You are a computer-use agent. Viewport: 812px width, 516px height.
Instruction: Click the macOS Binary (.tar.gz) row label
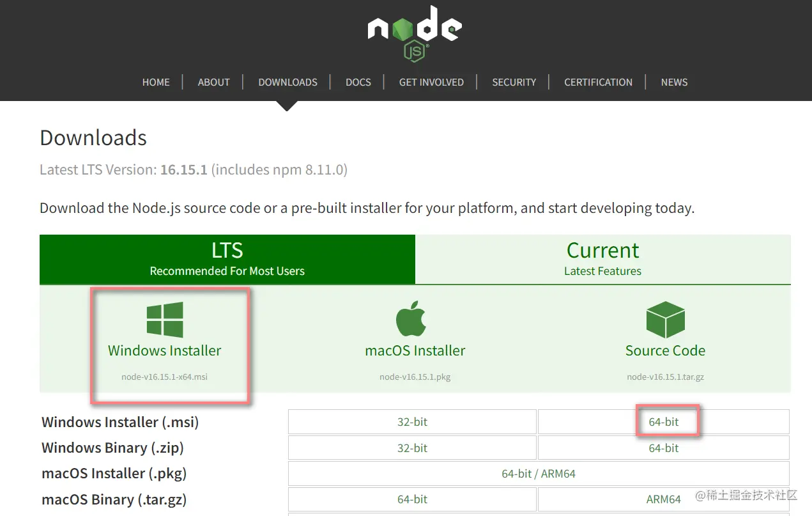click(114, 499)
